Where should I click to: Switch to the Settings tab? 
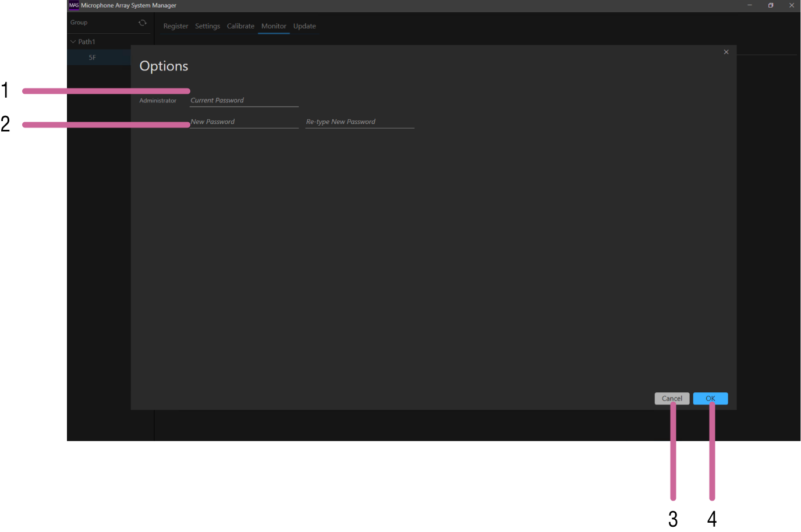(207, 26)
